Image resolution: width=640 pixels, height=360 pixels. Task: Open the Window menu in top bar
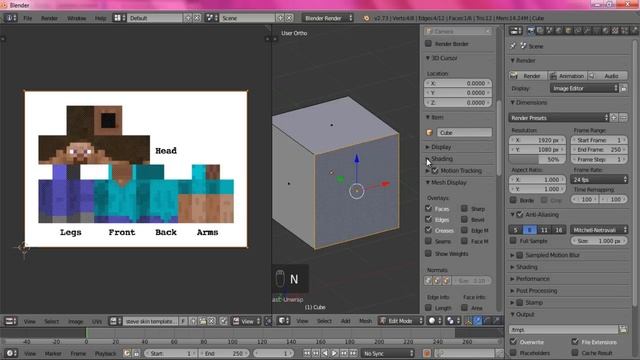click(77, 18)
